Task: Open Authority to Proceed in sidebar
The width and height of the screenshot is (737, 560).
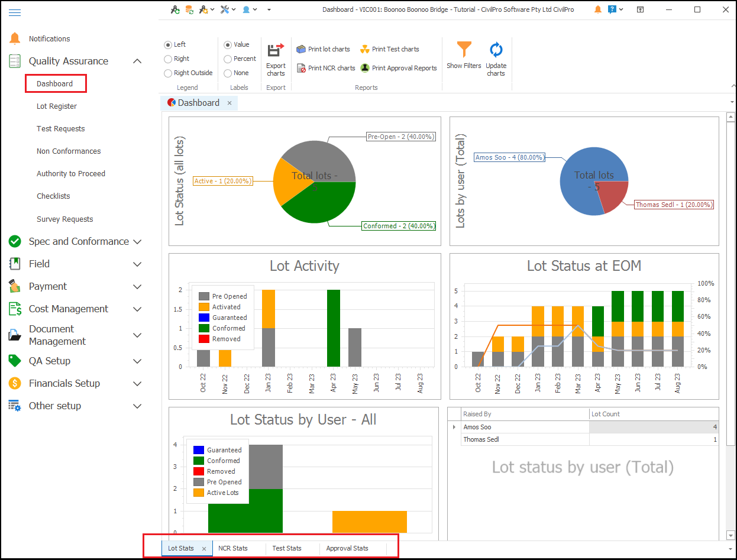Action: (x=71, y=174)
